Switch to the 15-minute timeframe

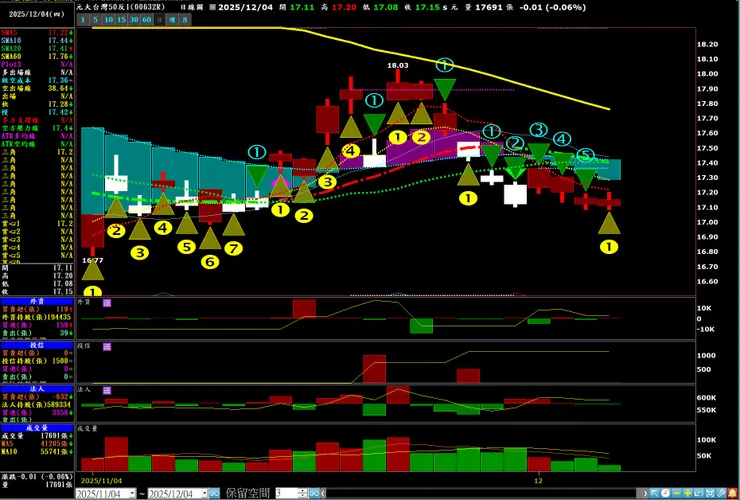(121, 19)
